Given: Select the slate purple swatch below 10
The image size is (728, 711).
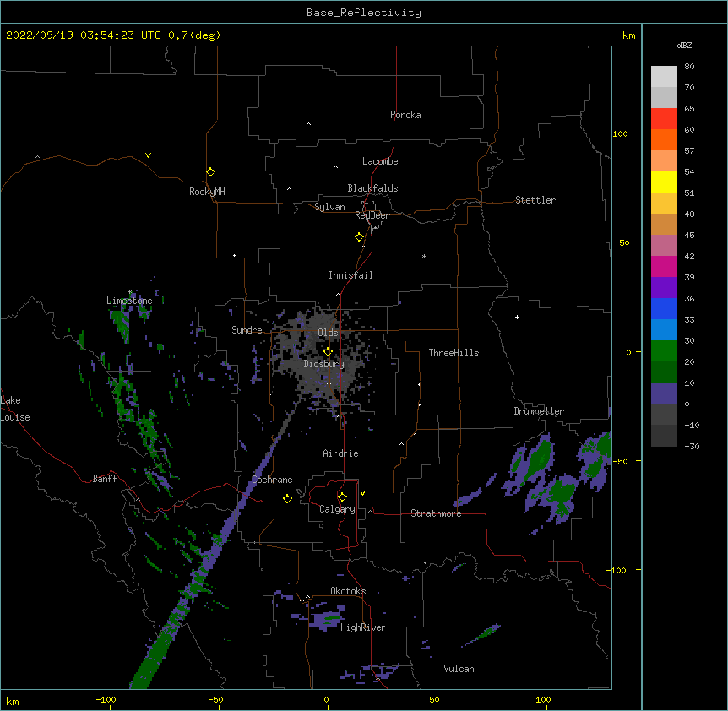Looking at the screenshot, I should (x=664, y=393).
